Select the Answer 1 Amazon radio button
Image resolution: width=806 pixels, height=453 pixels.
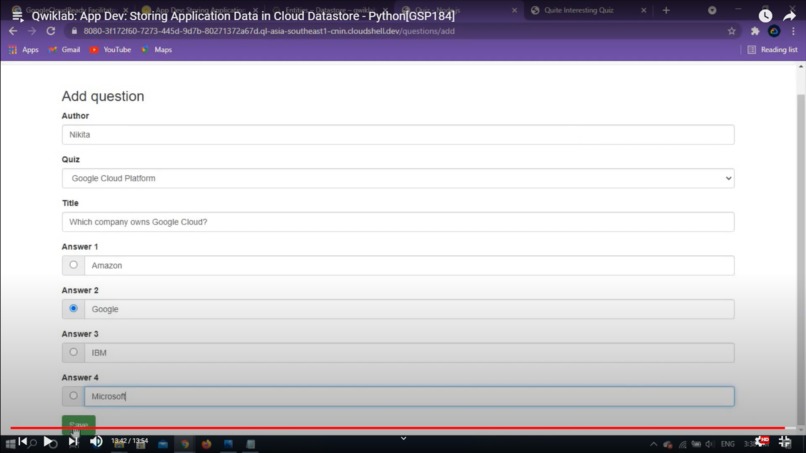(x=74, y=265)
